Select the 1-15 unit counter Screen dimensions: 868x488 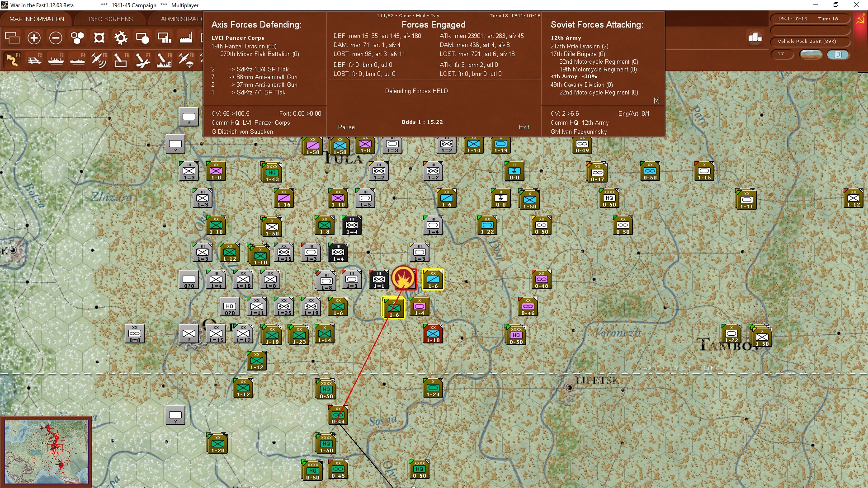coord(704,171)
